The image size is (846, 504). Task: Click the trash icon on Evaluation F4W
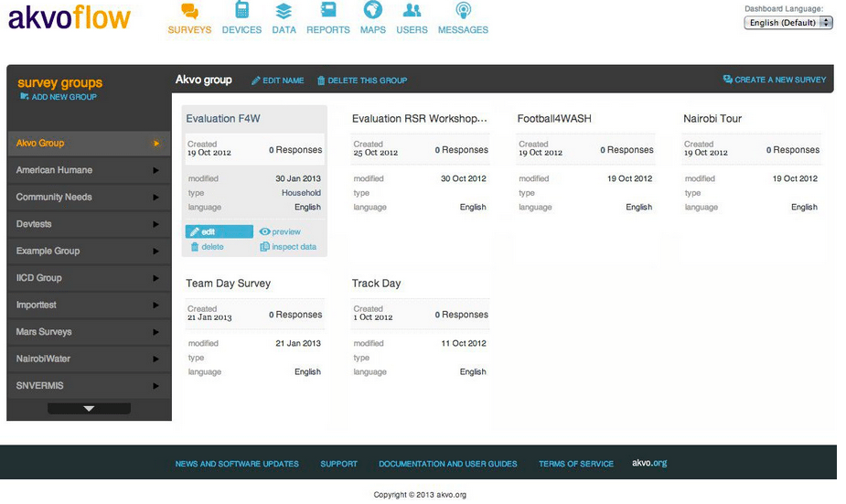(195, 247)
